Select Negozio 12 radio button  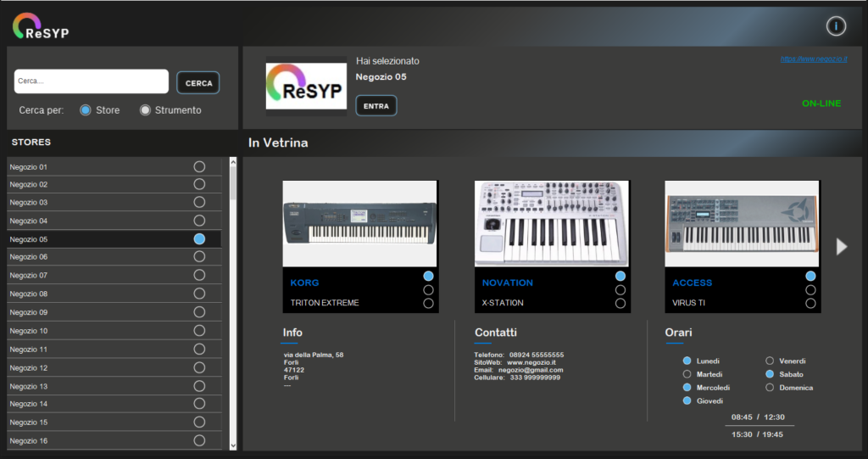pyautogui.click(x=199, y=367)
